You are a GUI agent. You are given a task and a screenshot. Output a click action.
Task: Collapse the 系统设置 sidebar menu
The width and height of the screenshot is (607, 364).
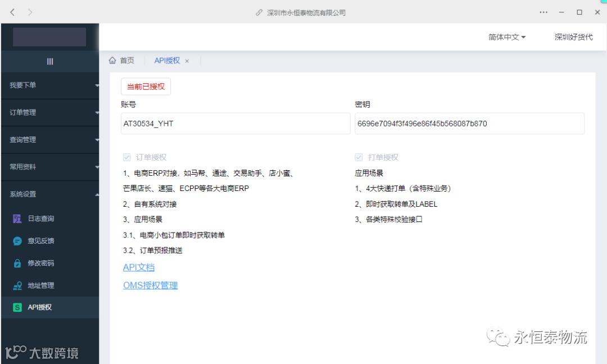click(50, 194)
